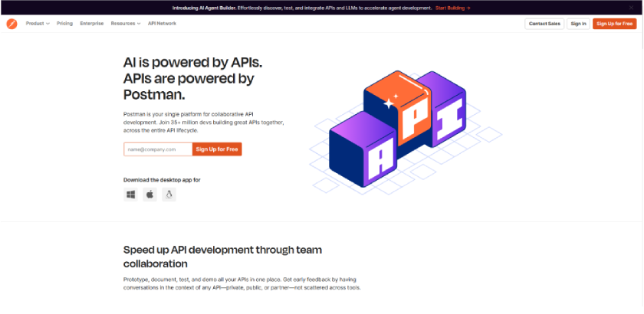Open the Pricing page
This screenshot has height=314, width=644.
click(65, 24)
